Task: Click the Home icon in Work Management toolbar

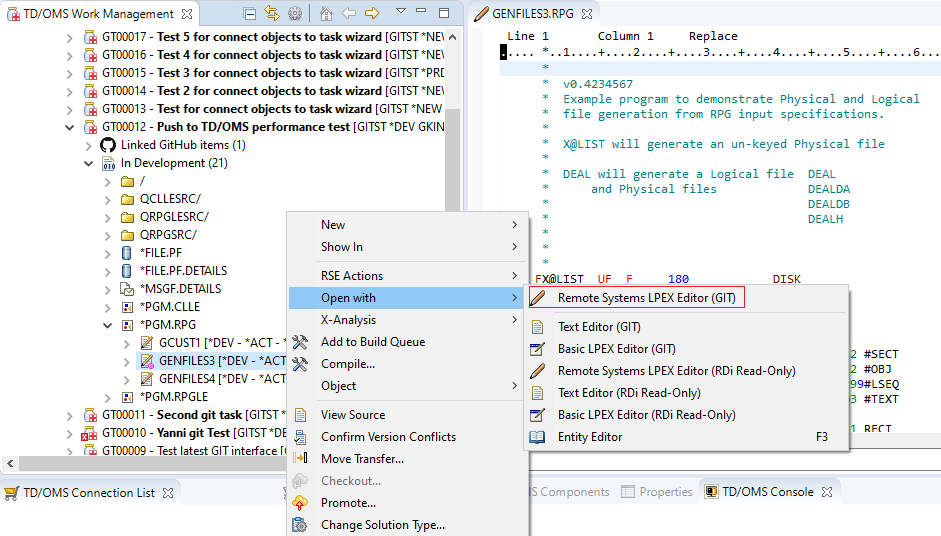Action: coord(326,14)
